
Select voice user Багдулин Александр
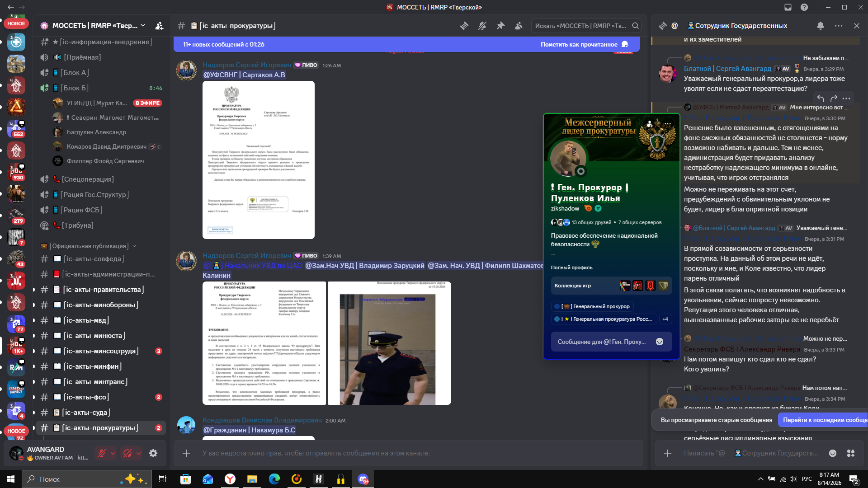tap(96, 132)
